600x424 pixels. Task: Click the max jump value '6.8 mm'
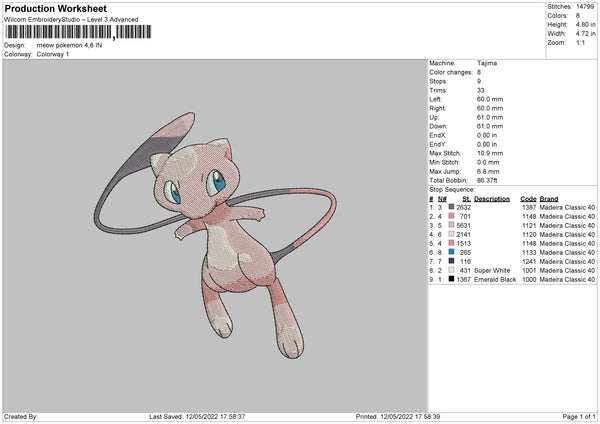coord(488,171)
